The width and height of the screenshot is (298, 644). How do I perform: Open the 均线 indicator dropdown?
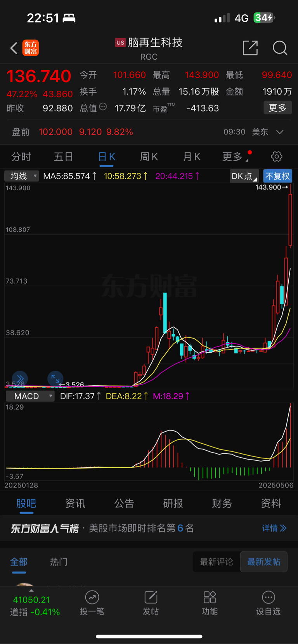tap(22, 176)
